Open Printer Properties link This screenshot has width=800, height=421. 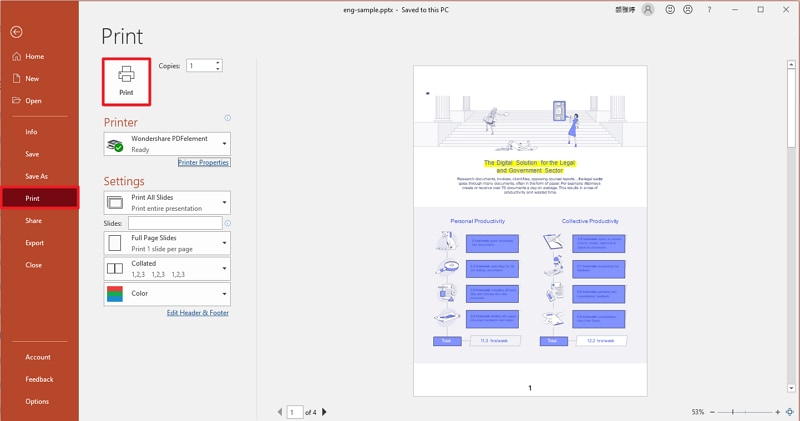[204, 162]
